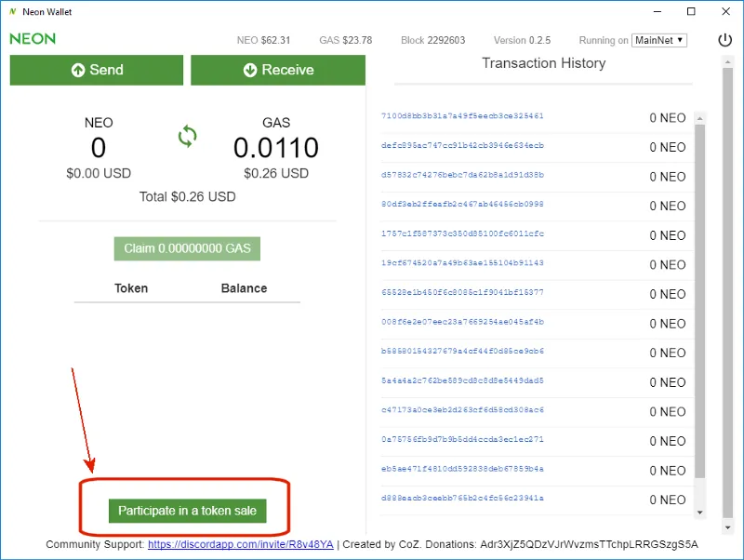Click the $0.00 USD value under NEO
This screenshot has width=744, height=560.
[x=99, y=173]
